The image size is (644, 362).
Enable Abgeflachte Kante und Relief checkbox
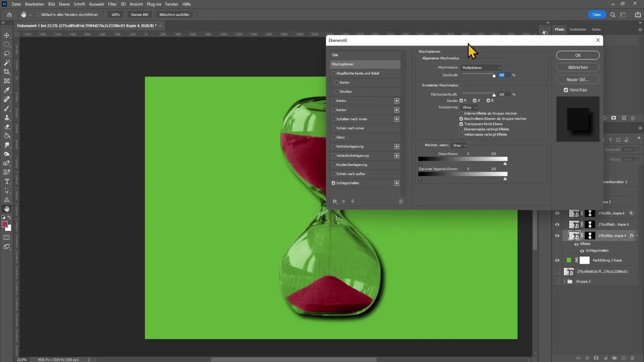(333, 73)
